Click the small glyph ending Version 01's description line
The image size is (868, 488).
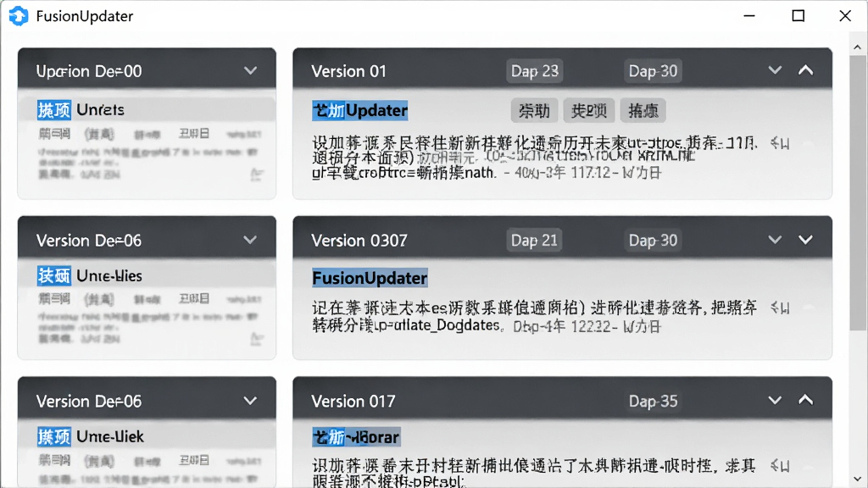pos(780,144)
